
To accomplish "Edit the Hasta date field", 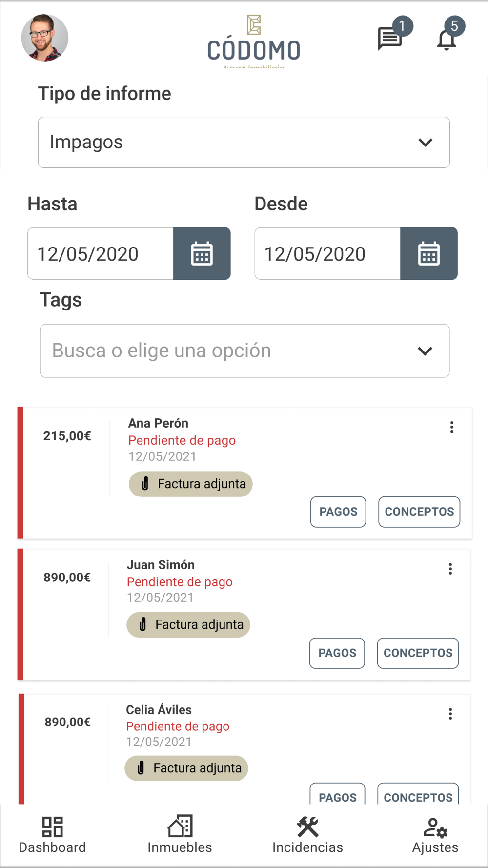I will (x=101, y=253).
